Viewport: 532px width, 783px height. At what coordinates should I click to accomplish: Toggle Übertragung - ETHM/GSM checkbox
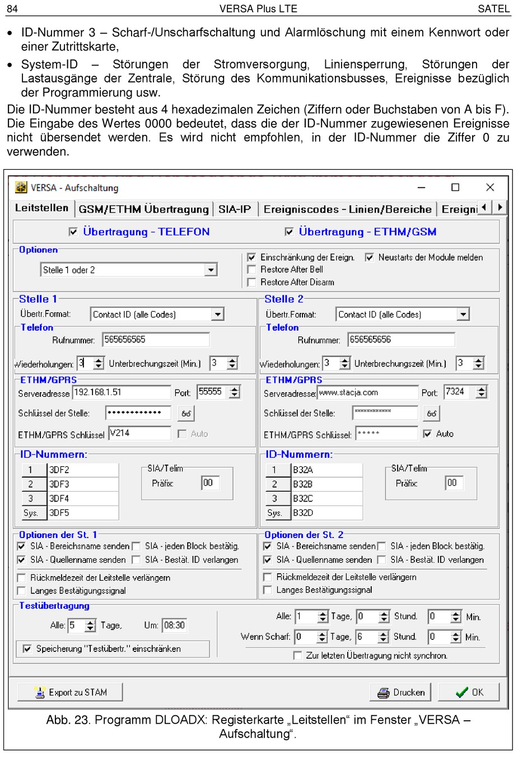(289, 231)
